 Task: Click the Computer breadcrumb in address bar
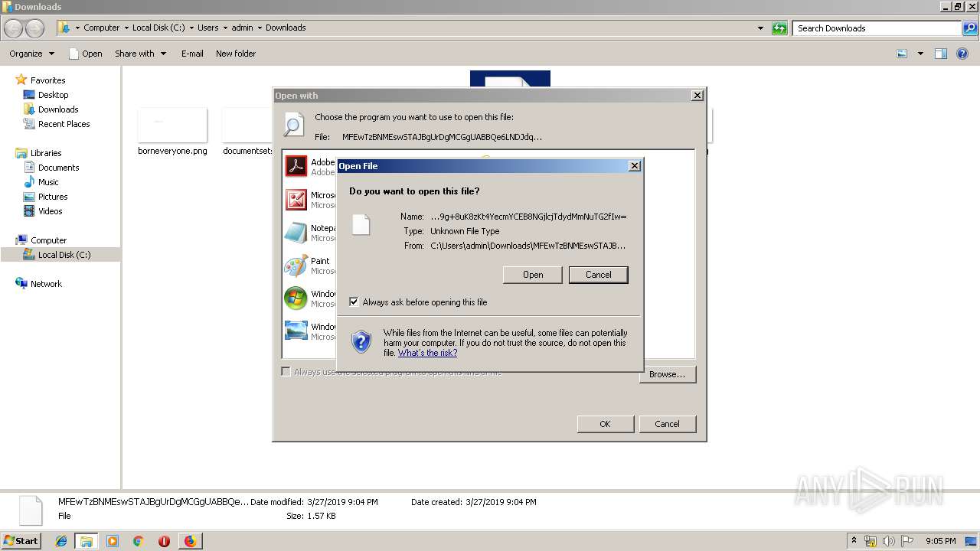click(101, 28)
